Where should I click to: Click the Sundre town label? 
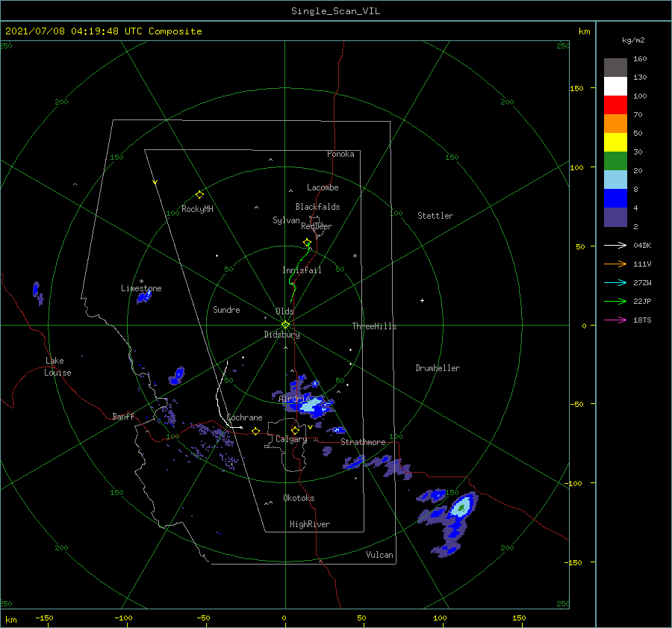(226, 309)
